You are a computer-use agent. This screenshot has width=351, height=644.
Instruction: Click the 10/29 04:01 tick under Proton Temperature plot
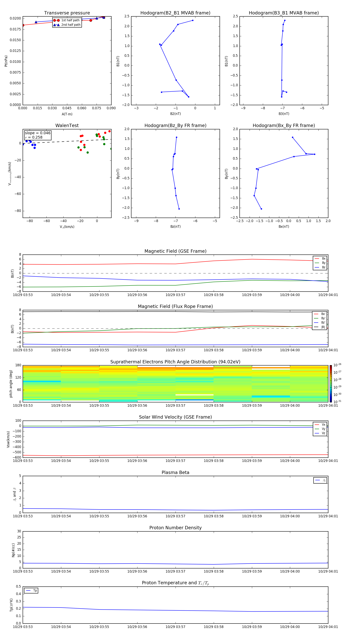tap(328, 627)
